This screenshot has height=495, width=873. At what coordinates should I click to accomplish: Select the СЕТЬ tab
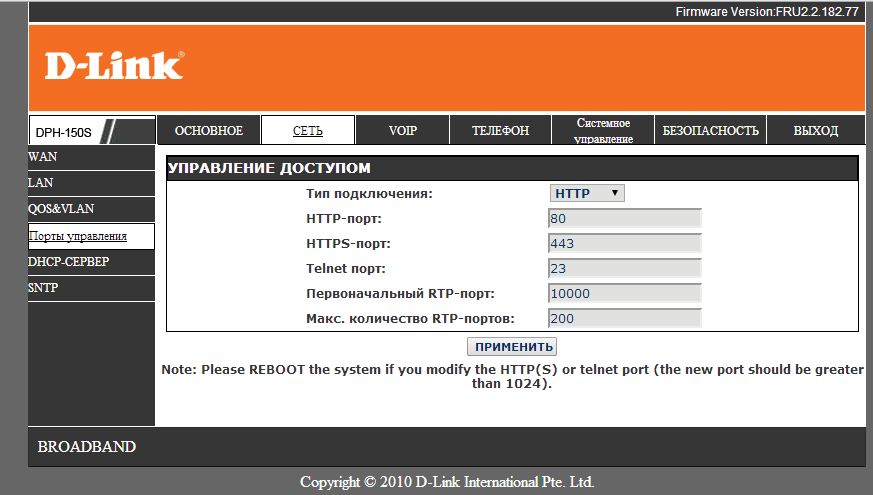point(308,130)
